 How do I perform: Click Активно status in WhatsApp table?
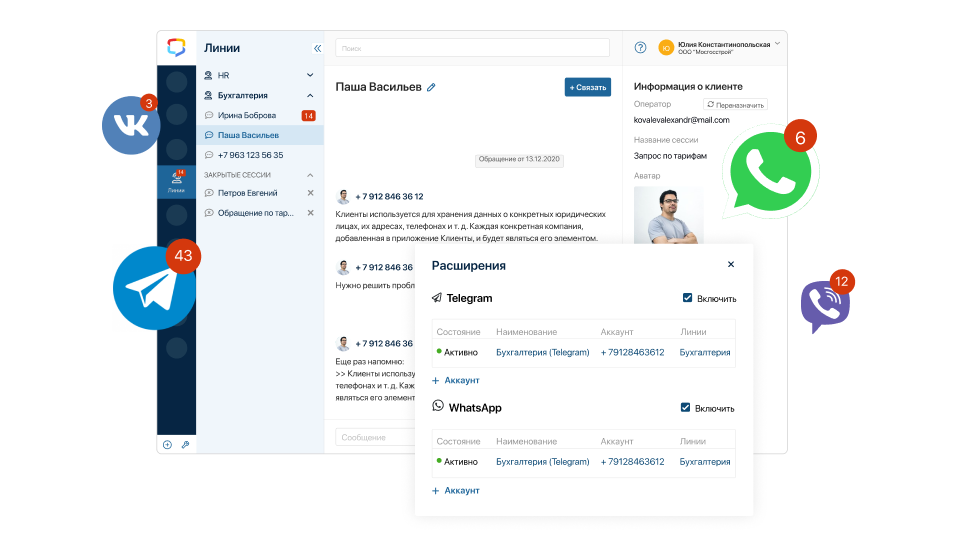coord(457,462)
